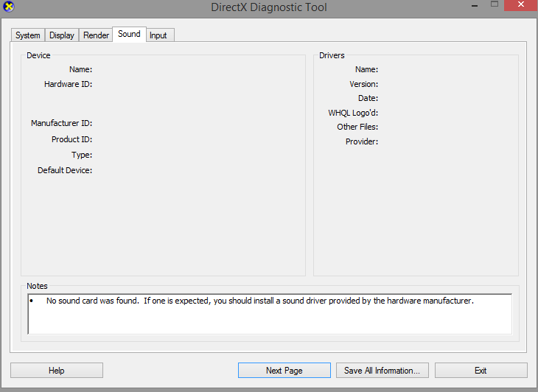Open the Display tab
The height and width of the screenshot is (392, 538).
click(62, 35)
